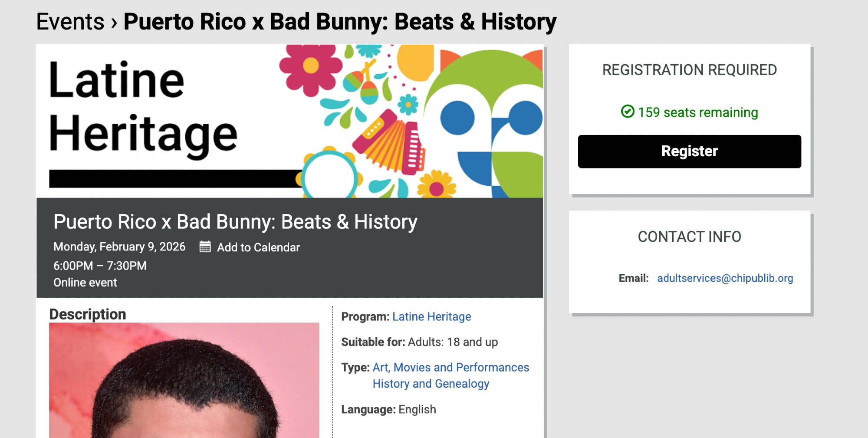Open Art, Movies and Performances type
868x438 pixels.
450,368
